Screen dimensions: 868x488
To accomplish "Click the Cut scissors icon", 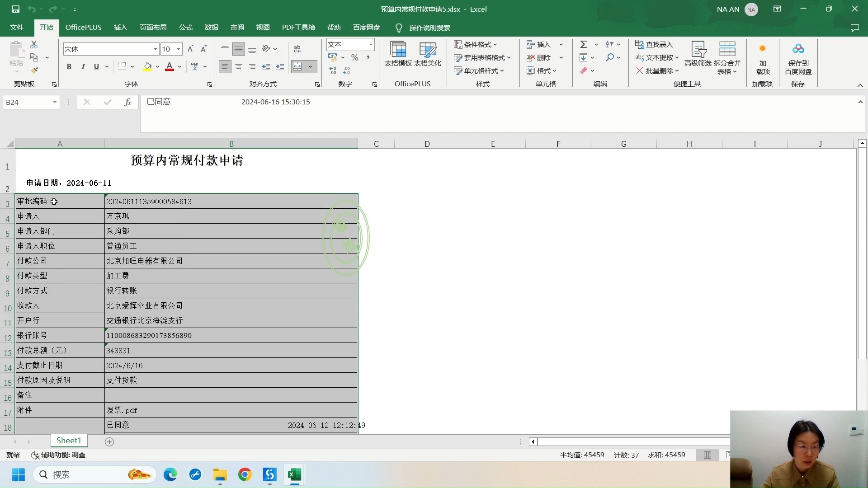I will point(34,44).
